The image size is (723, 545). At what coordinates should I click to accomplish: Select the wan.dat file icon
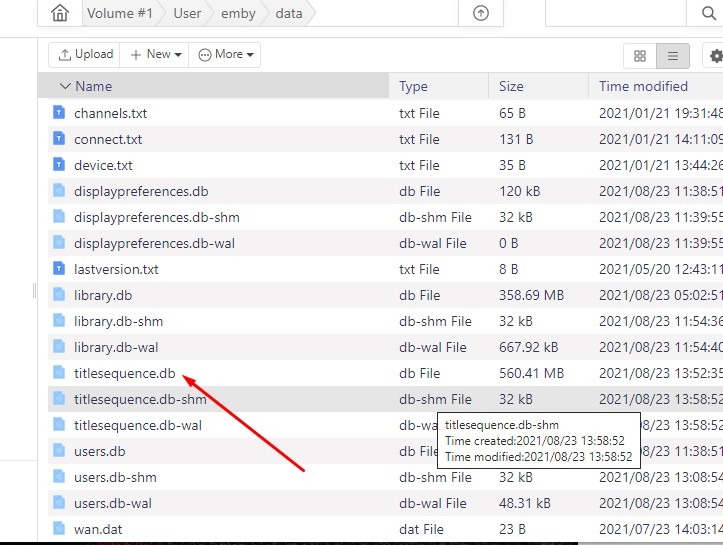[x=59, y=528]
